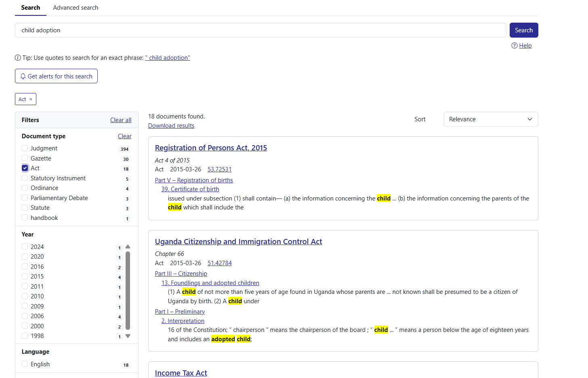Expand Part V – Registration of births
588x378 pixels.
coord(194,180)
